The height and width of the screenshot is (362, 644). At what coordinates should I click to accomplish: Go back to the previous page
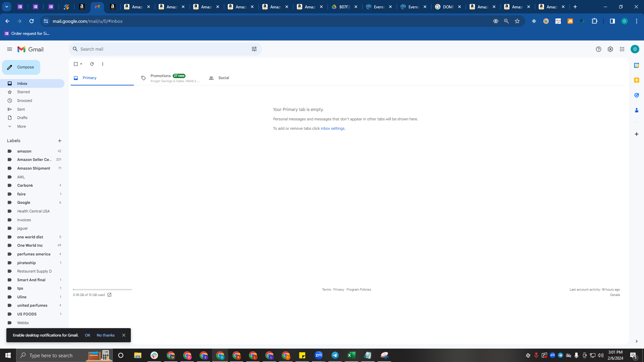click(7, 21)
